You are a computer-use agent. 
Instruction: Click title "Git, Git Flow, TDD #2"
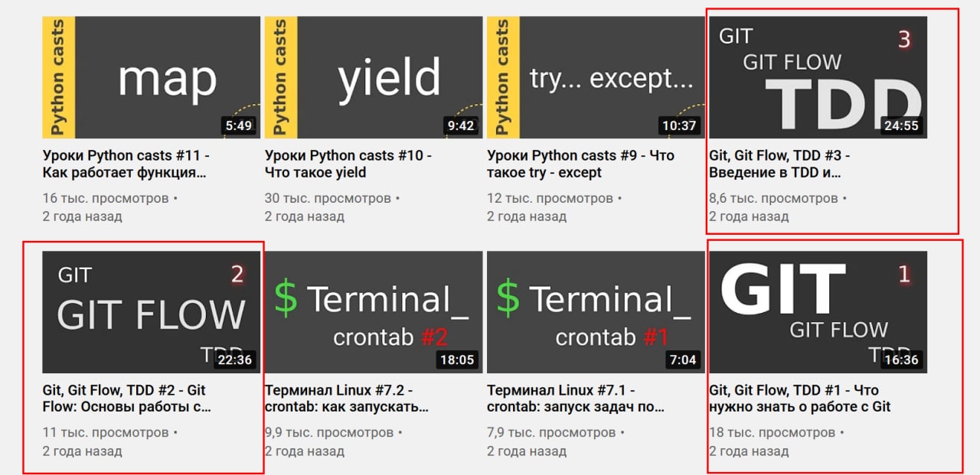pyautogui.click(x=127, y=399)
